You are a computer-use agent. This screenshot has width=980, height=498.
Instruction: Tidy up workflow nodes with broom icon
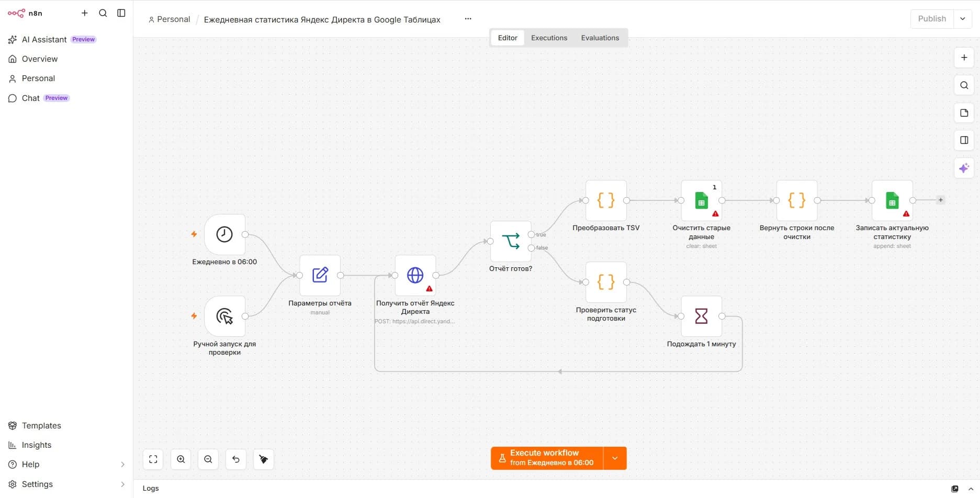click(264, 459)
